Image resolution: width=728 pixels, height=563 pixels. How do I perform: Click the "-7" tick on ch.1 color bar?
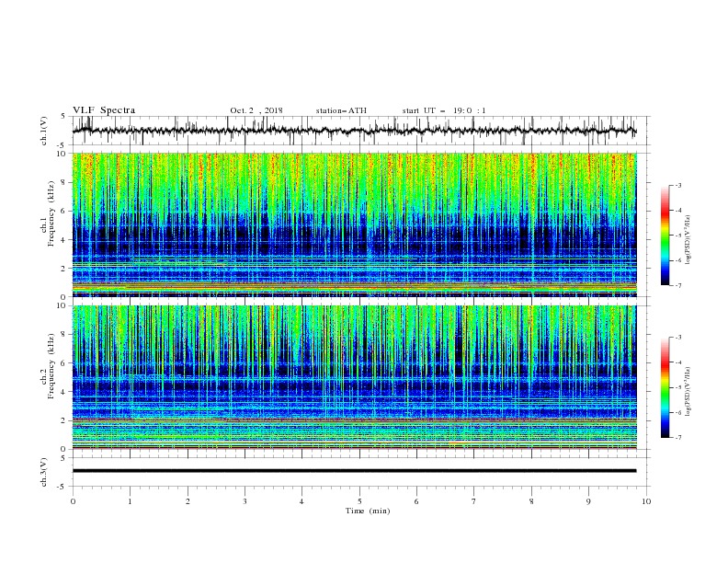click(x=678, y=285)
